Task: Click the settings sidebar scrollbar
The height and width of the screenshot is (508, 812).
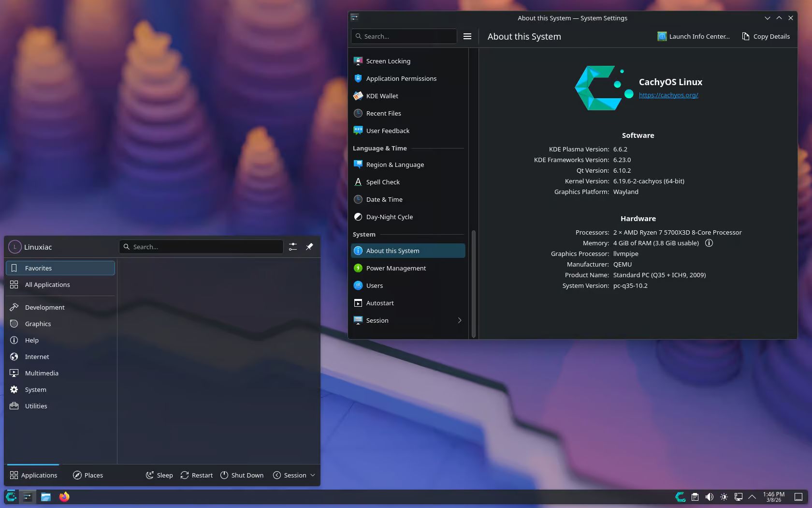Action: tap(473, 283)
